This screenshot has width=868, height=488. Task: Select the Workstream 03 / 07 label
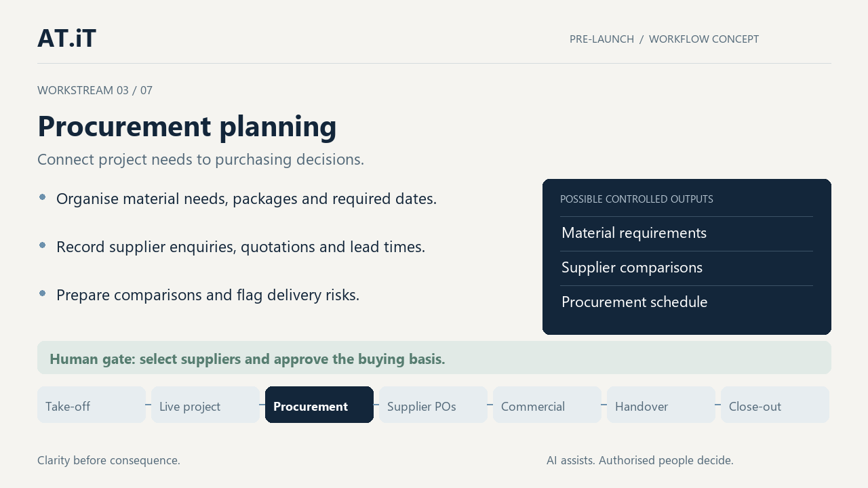click(x=95, y=90)
